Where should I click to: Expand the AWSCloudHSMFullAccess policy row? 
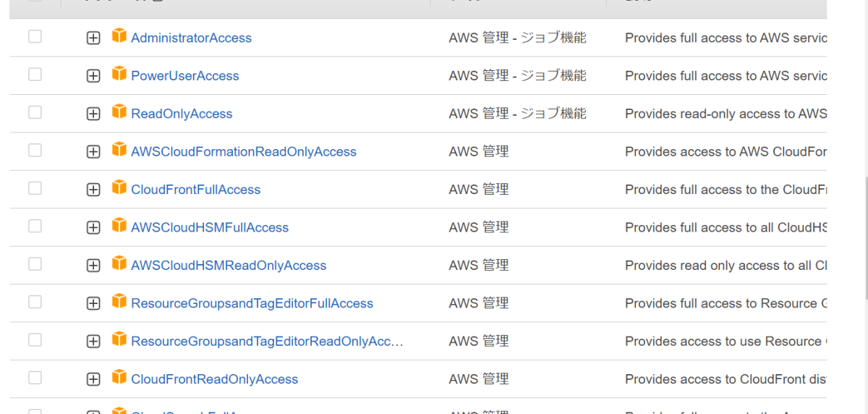pyautogui.click(x=93, y=228)
